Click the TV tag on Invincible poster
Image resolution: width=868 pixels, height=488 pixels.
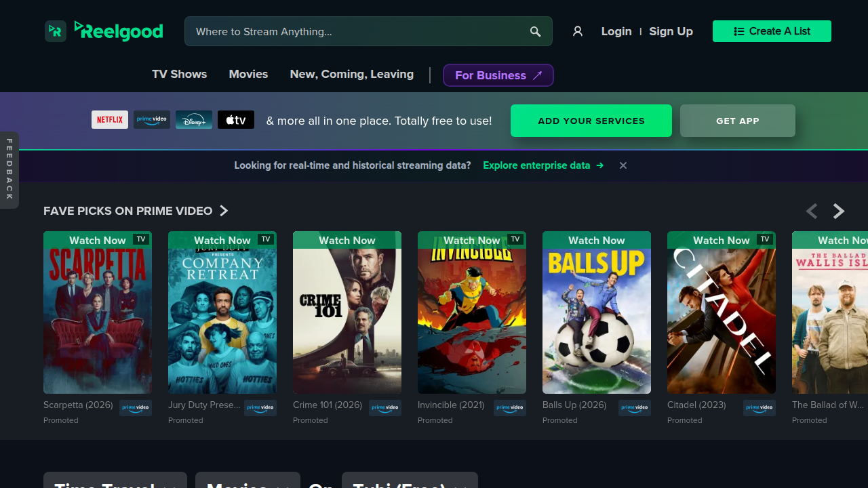pyautogui.click(x=515, y=239)
